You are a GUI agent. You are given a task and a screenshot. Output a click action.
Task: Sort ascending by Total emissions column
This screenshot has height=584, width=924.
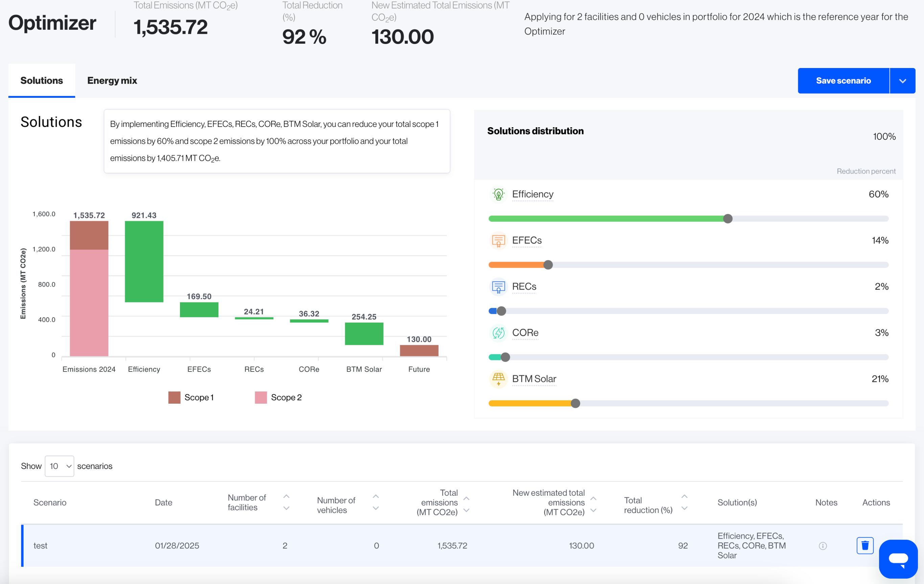click(466, 498)
